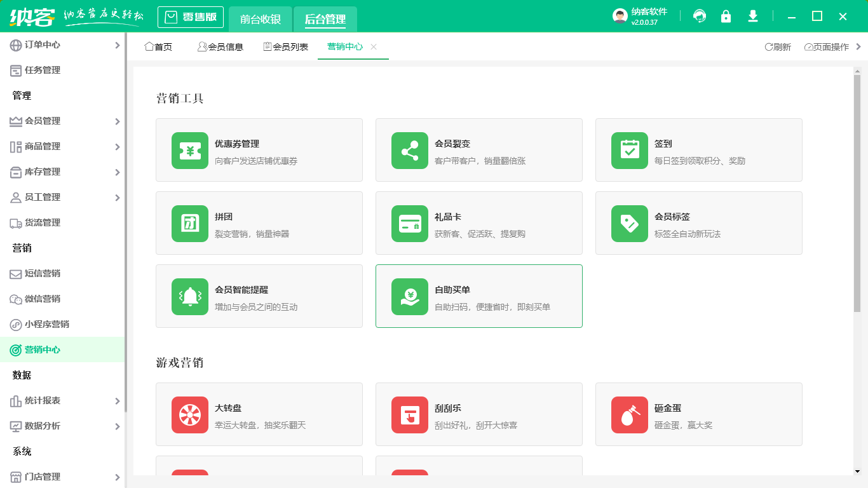Click the 零售版 button in the header
The image size is (868, 488).
190,17
